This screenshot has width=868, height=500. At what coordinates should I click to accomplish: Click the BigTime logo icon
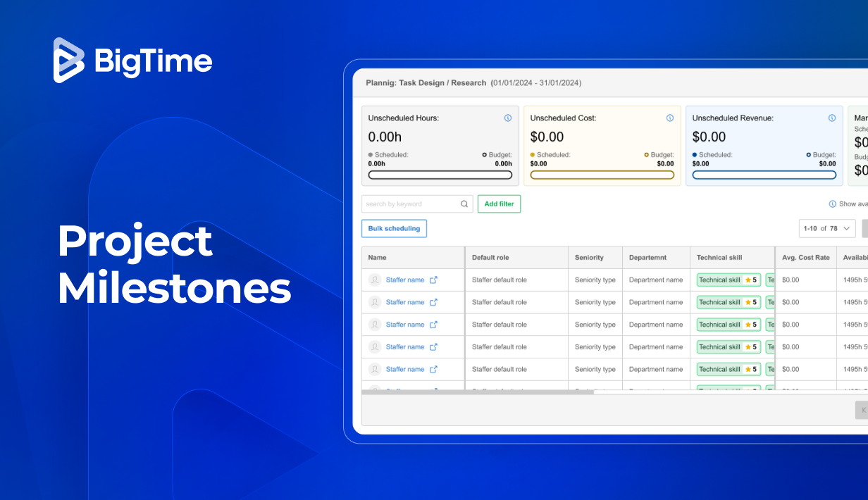tap(69, 60)
